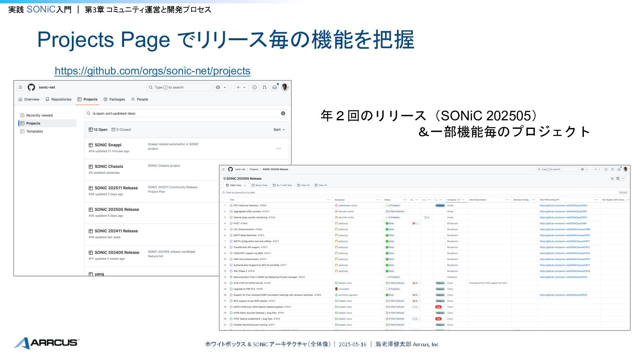Open SONiC 202505 Release project
The height and width of the screenshot is (362, 644).
117,209
